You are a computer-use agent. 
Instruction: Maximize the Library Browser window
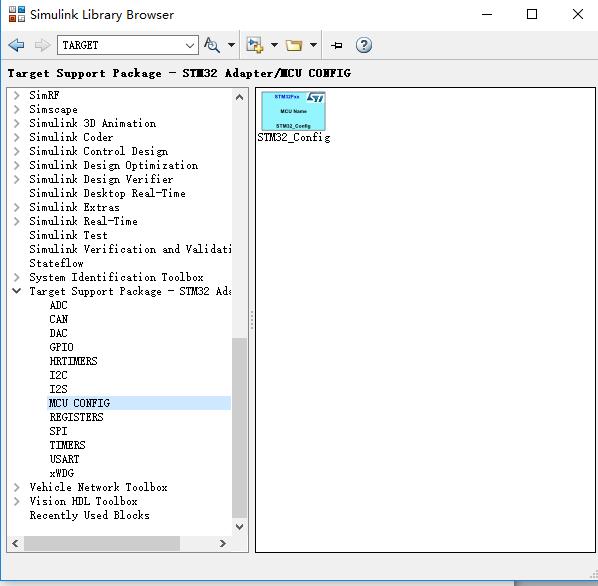click(x=532, y=14)
